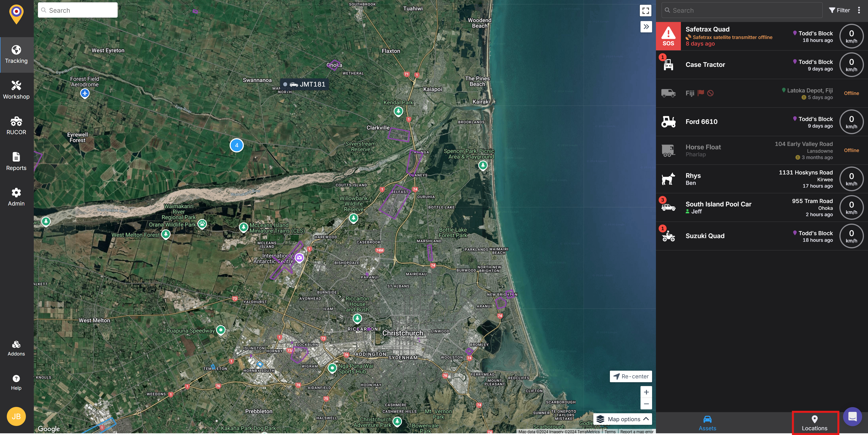
Task: Click 955 Tram Road address
Action: pyautogui.click(x=812, y=201)
